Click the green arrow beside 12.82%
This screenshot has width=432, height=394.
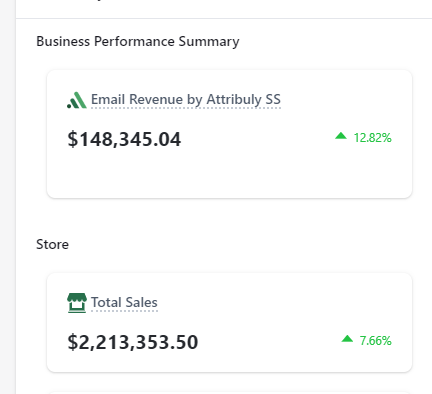tap(341, 136)
